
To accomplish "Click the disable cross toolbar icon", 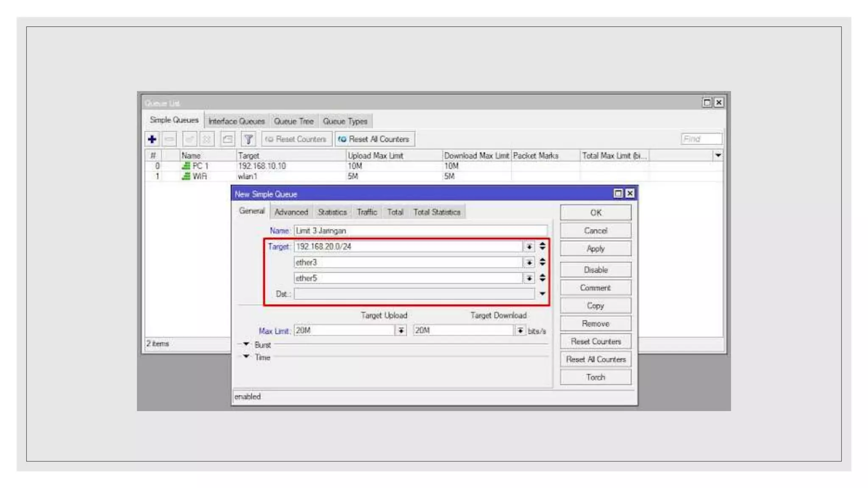I will pos(207,139).
